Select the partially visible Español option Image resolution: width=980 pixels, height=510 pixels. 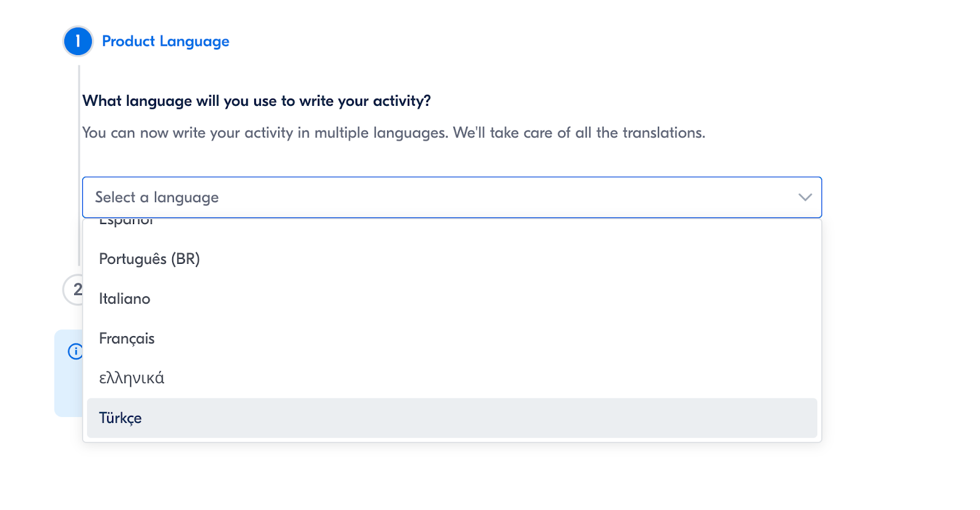click(126, 222)
